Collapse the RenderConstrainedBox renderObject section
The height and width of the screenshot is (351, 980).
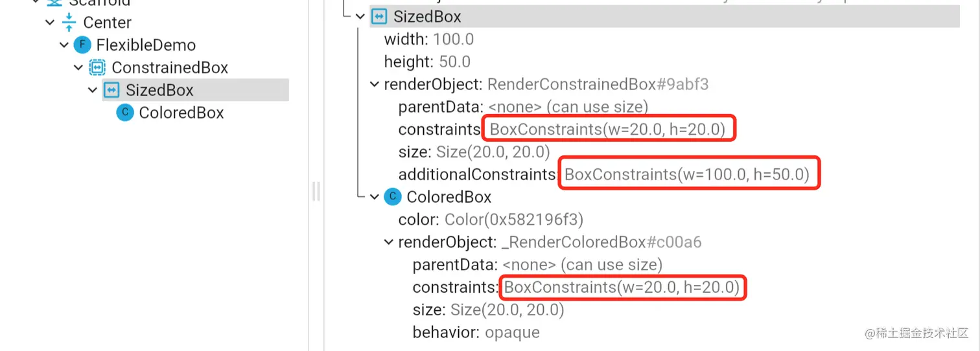pos(374,84)
